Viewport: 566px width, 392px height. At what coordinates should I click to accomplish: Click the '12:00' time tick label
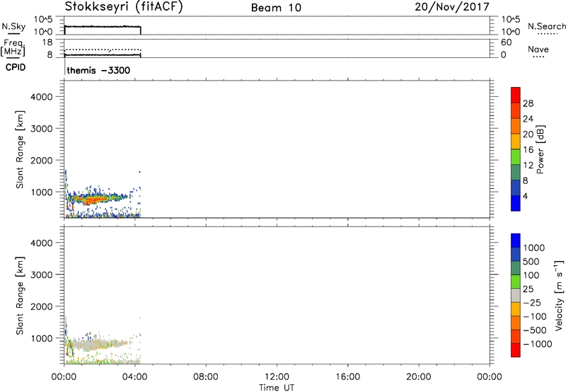pyautogui.click(x=277, y=377)
